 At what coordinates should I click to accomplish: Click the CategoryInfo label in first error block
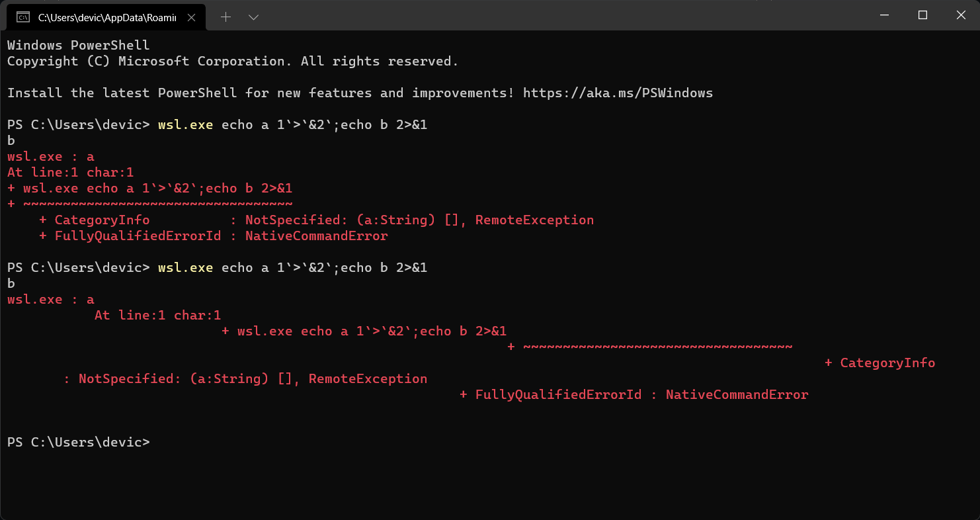coord(102,220)
